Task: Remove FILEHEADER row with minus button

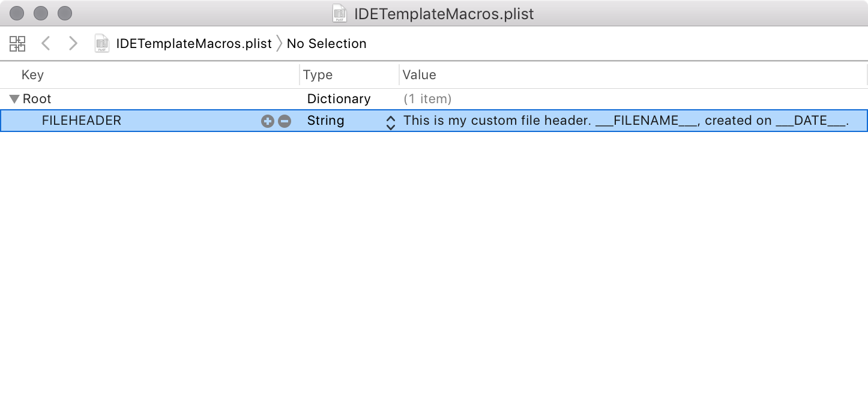Action: click(x=285, y=121)
